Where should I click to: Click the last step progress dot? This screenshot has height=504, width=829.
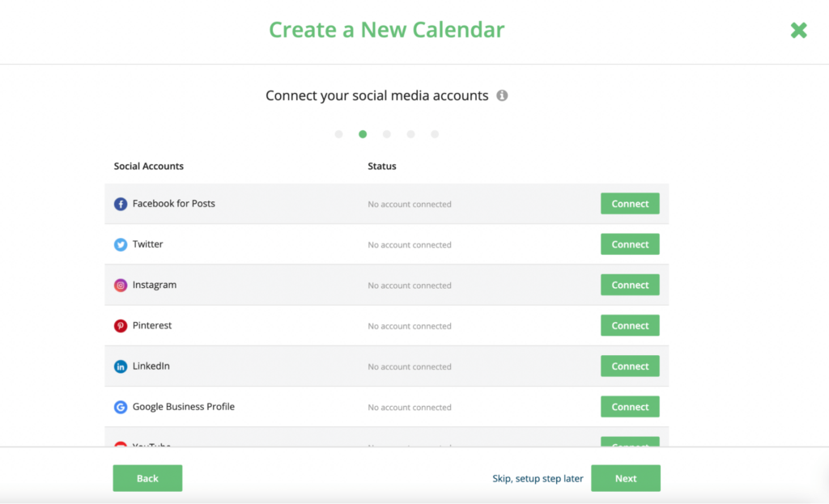point(435,134)
